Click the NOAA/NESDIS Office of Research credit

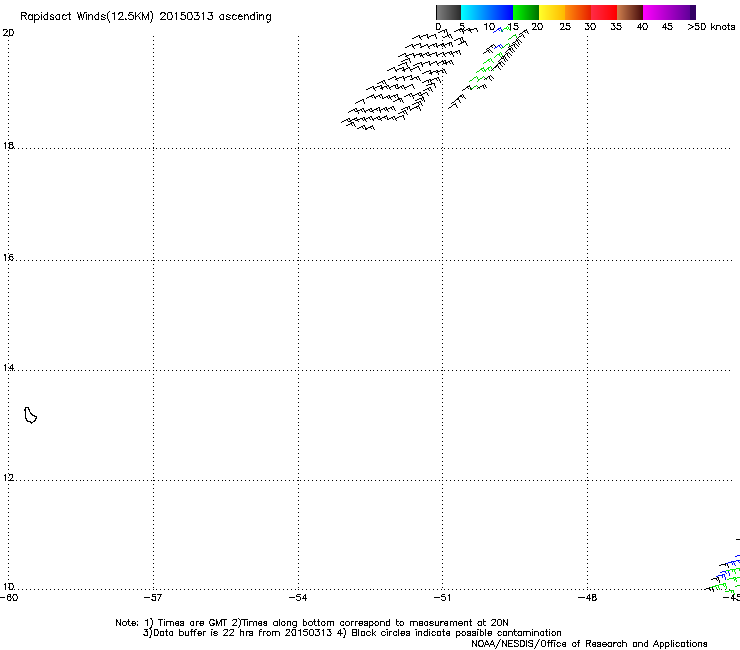pos(589,644)
